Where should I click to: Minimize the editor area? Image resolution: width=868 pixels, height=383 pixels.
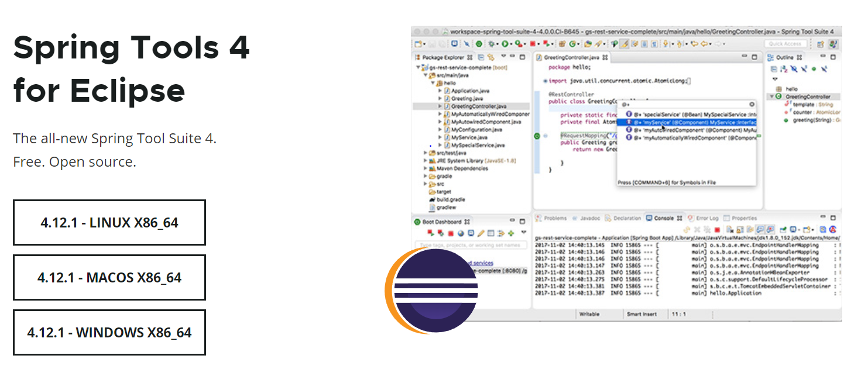coord(745,56)
